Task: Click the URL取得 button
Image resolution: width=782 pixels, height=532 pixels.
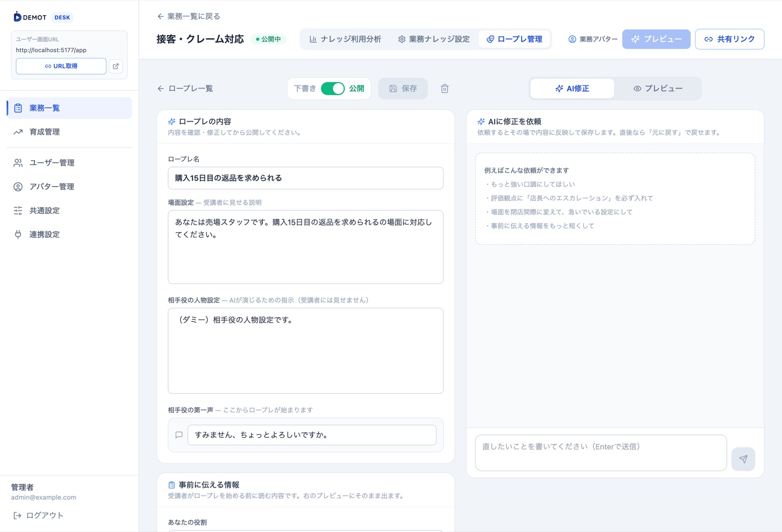Action: [61, 66]
